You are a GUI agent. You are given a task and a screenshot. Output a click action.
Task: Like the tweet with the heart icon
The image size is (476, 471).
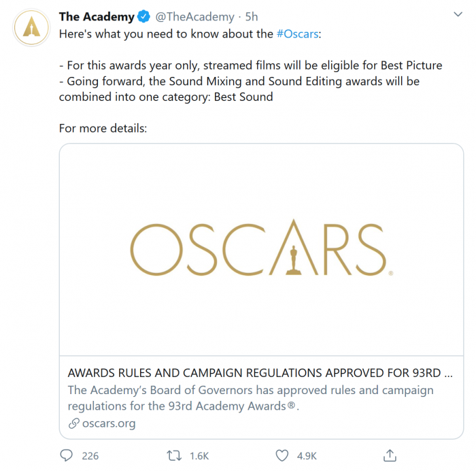[x=282, y=455]
